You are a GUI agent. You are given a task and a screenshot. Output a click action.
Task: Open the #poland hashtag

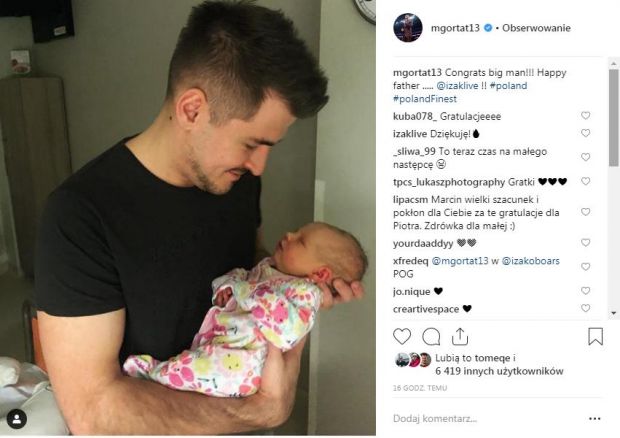coord(508,86)
